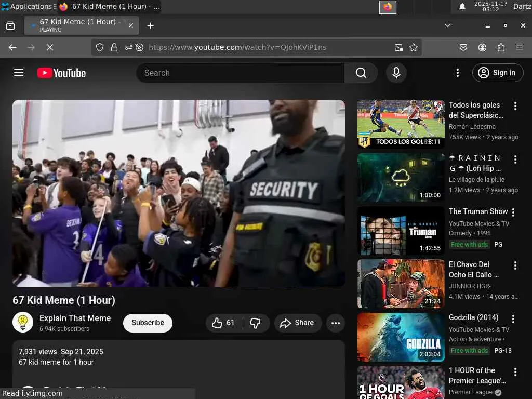532x399 pixels.
Task: Open Godzilla (2014) thumbnail
Action: [x=401, y=337]
